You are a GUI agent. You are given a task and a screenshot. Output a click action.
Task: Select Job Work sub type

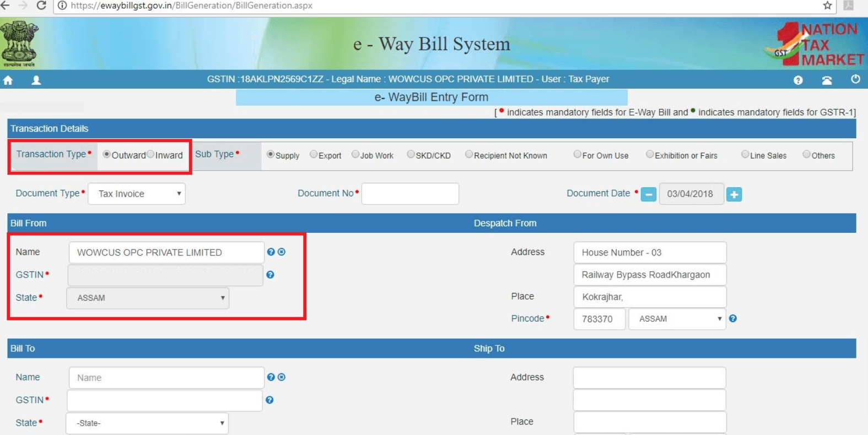(x=355, y=155)
